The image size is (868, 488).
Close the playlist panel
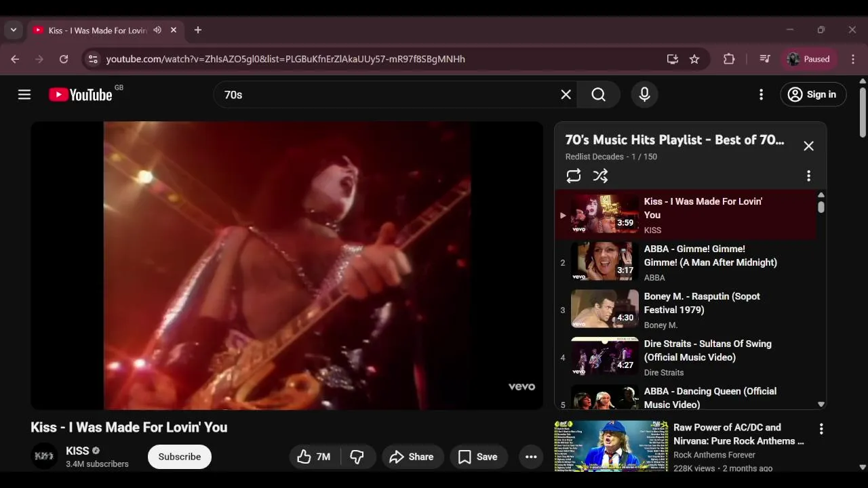(x=808, y=146)
